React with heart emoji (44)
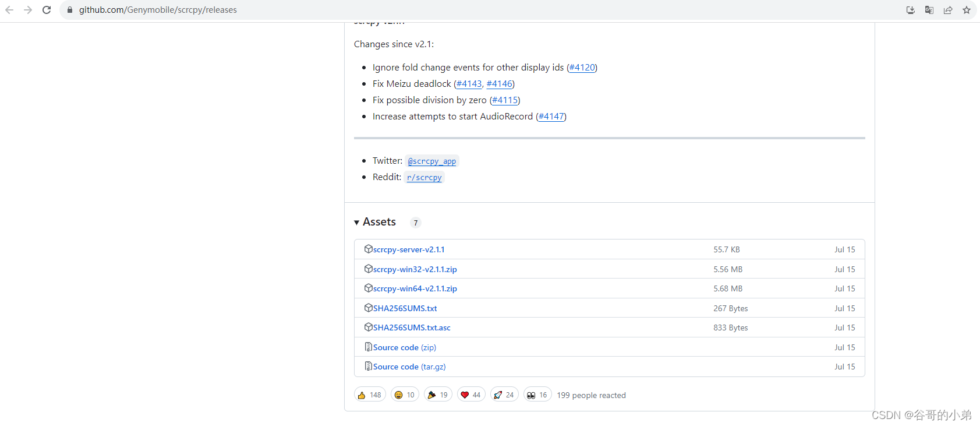The height and width of the screenshot is (426, 980). (471, 395)
